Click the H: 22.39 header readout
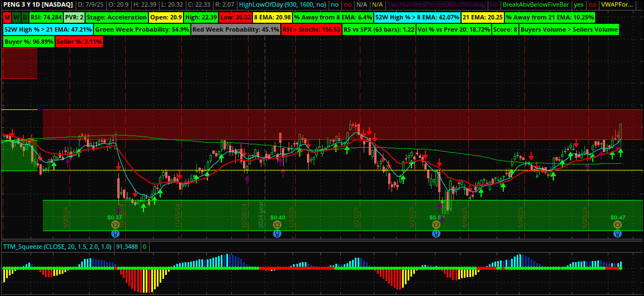Viewport: 644px width, 296px height. 146,5
